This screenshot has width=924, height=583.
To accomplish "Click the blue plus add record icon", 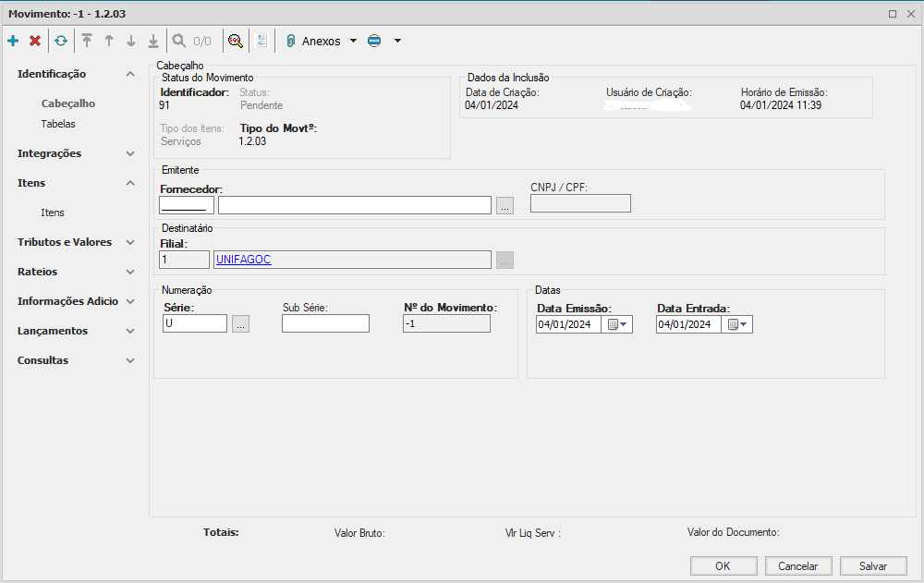I will 13,41.
